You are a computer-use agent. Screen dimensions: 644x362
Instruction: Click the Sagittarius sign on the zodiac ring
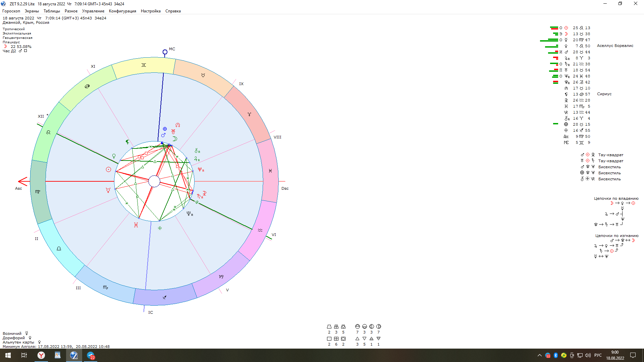coord(164,297)
